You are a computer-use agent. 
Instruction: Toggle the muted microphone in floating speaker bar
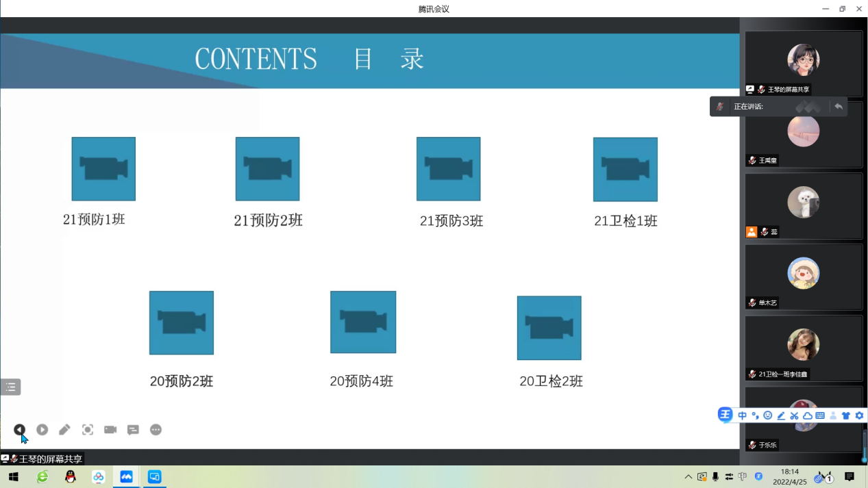[720, 107]
